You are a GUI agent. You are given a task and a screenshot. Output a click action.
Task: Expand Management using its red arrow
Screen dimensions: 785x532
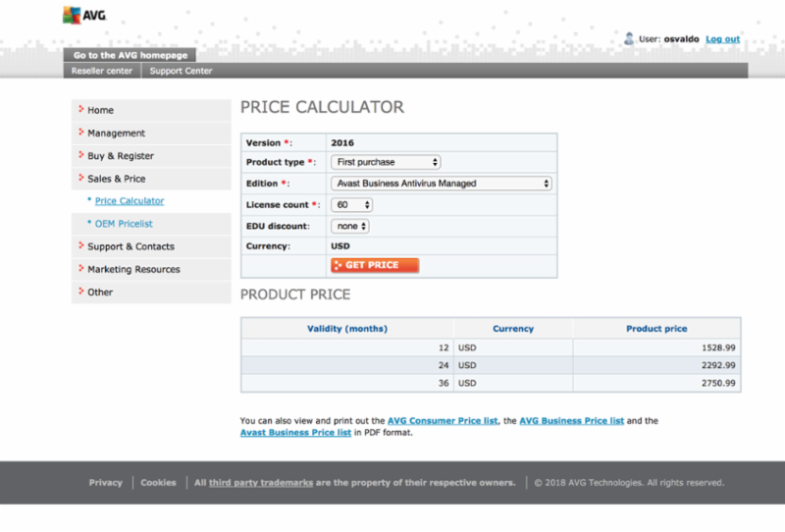click(x=80, y=133)
